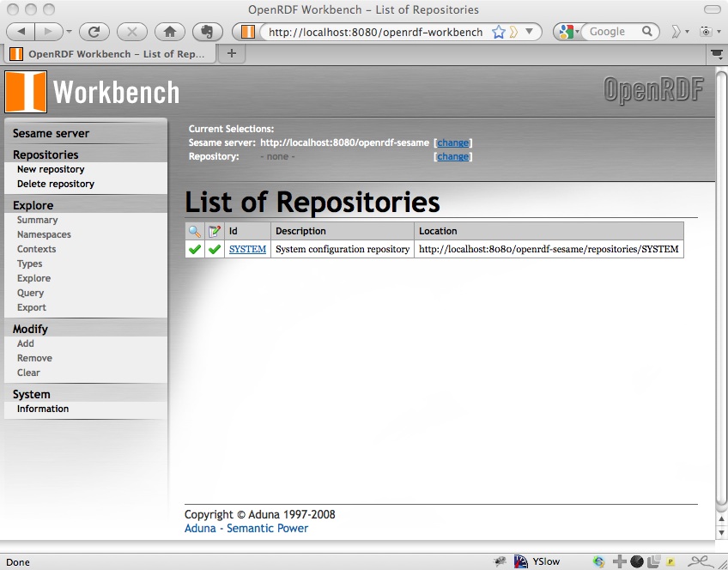This screenshot has height=570, width=728.
Task: Click the YSlow label in status bar
Action: tap(546, 561)
